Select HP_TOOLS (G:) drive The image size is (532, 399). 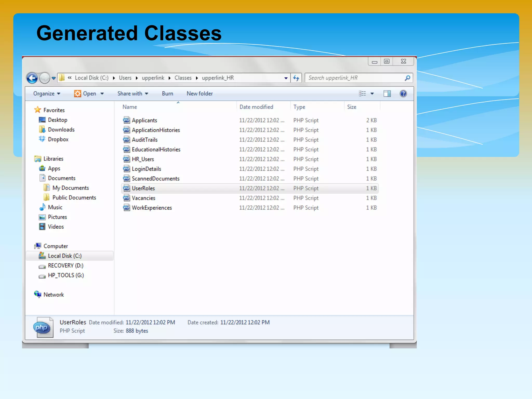61,275
